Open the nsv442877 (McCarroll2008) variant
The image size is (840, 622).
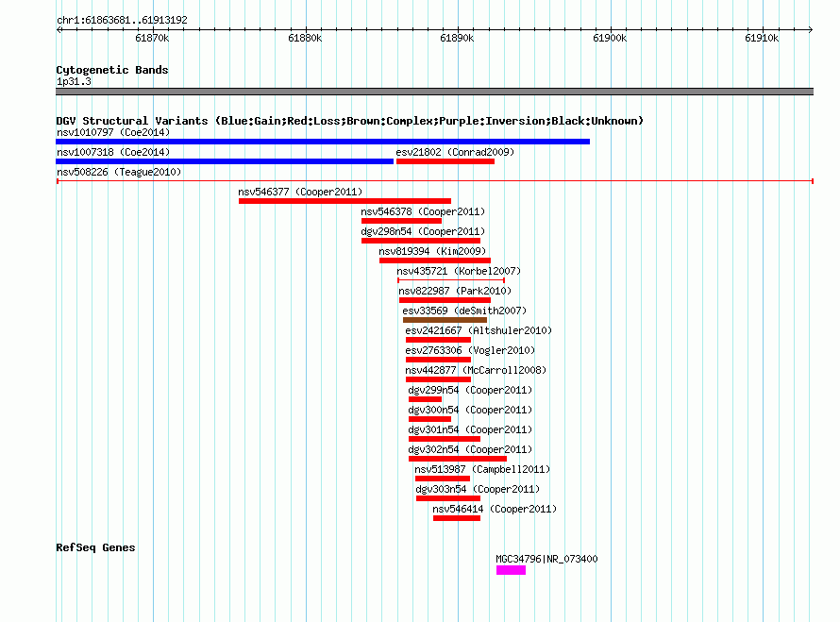(x=476, y=370)
